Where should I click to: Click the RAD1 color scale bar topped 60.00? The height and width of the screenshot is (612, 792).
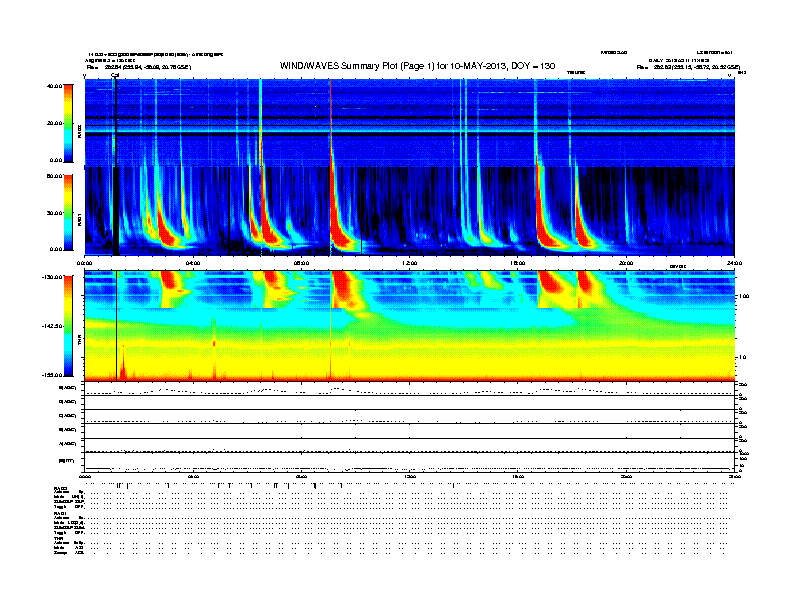[68, 212]
